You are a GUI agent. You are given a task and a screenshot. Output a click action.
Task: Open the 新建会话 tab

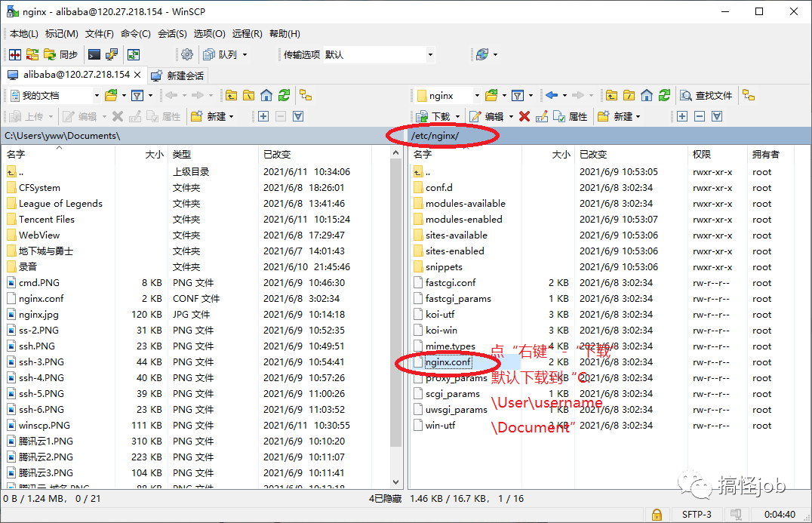coord(178,75)
